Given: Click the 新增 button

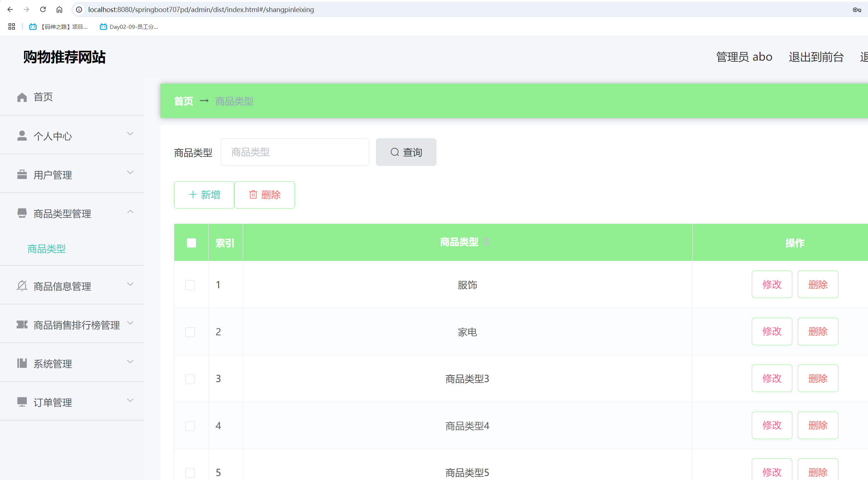Looking at the screenshot, I should pyautogui.click(x=204, y=195).
